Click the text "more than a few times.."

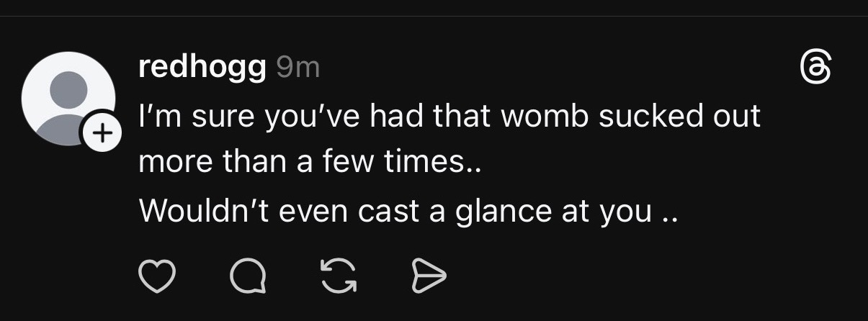point(309,162)
